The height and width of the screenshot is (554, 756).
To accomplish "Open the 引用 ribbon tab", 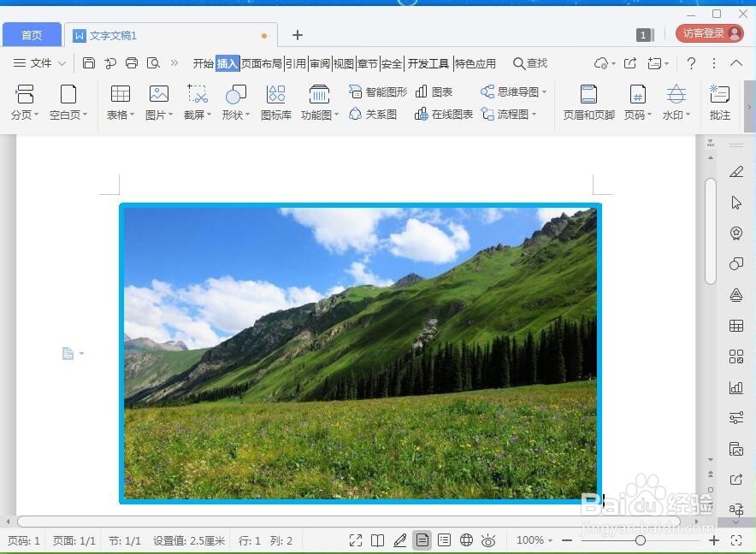I will pos(296,63).
